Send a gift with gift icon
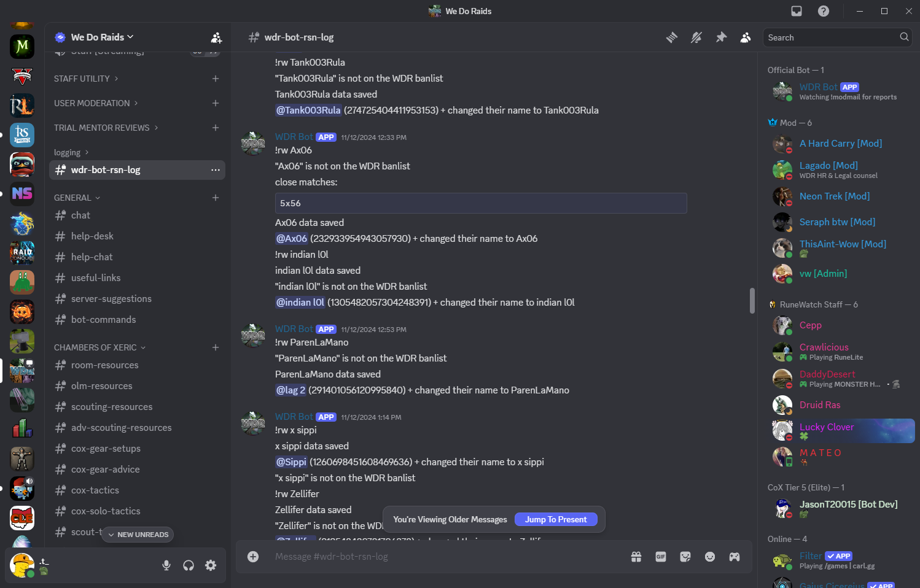 636,557
